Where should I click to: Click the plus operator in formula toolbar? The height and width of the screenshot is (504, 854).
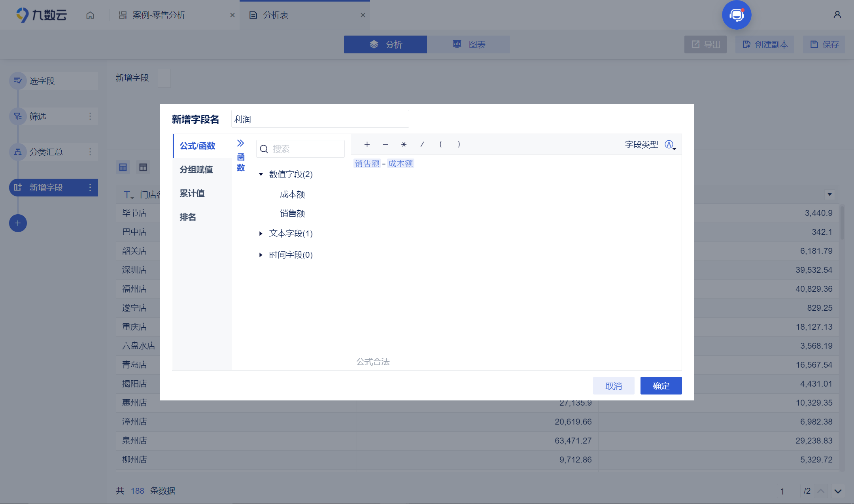click(367, 144)
